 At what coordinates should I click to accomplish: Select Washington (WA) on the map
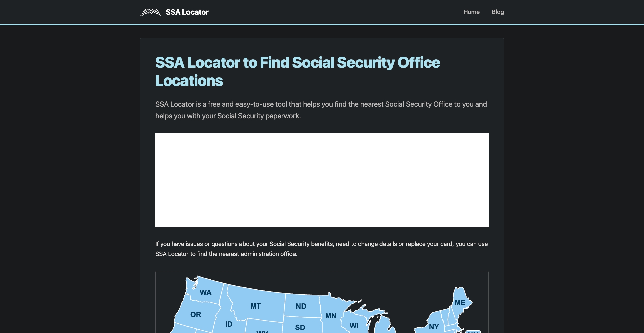point(205,292)
